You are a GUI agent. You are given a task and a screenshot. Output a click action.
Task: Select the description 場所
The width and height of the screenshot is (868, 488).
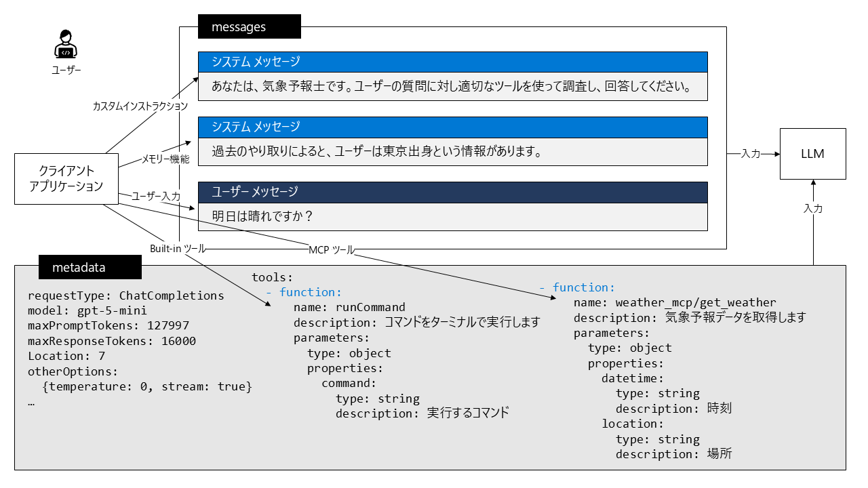tap(674, 454)
